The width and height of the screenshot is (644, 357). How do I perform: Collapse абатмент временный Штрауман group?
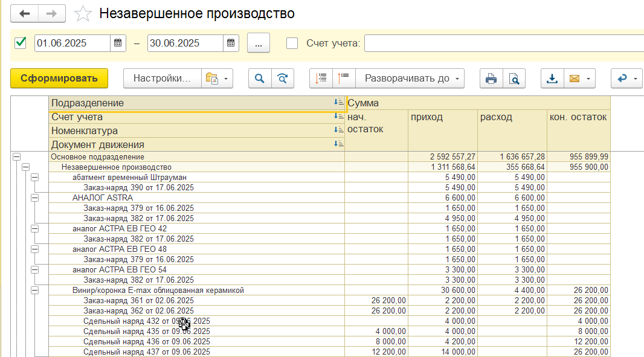[x=35, y=177]
